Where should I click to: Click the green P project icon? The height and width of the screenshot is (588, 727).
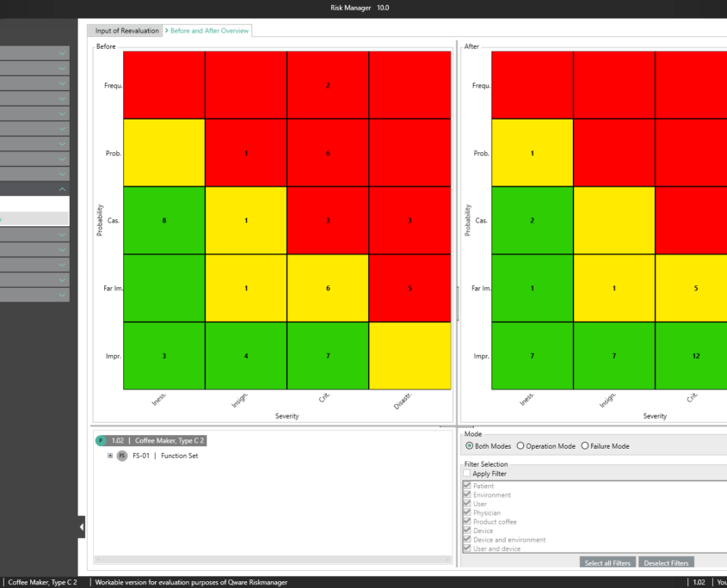(x=101, y=440)
